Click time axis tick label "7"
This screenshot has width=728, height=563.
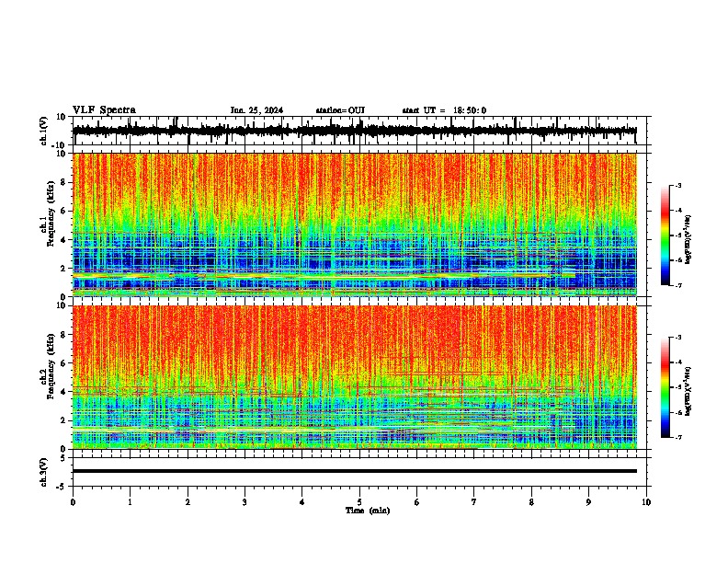pos(474,502)
